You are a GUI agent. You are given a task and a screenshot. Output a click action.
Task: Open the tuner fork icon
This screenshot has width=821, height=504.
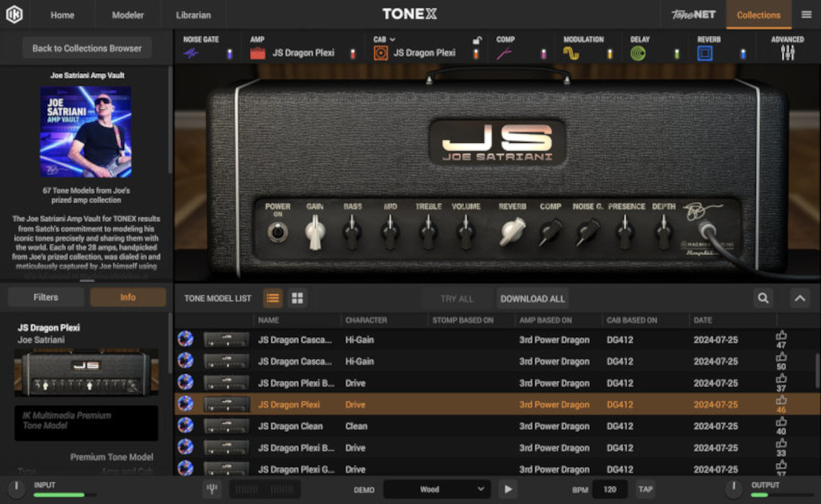click(212, 489)
